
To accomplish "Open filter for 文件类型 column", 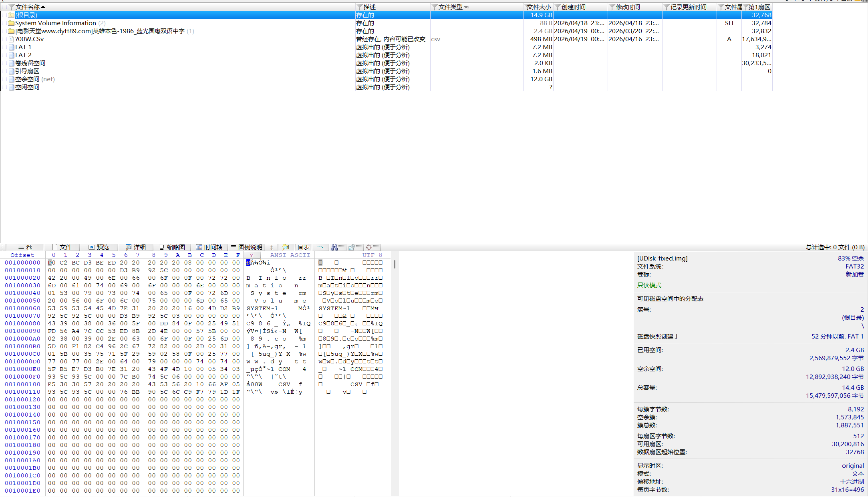I will [x=435, y=7].
